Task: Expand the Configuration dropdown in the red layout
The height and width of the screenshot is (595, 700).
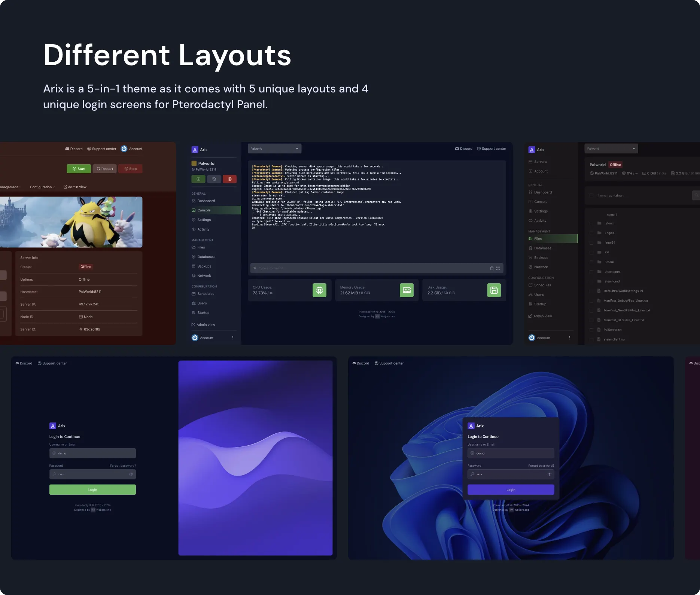Action: [x=42, y=187]
